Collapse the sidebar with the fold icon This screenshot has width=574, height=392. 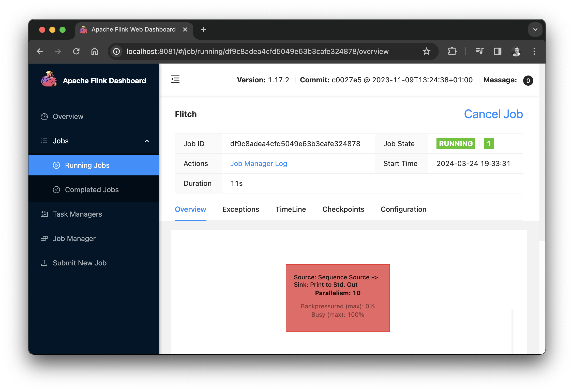[175, 79]
